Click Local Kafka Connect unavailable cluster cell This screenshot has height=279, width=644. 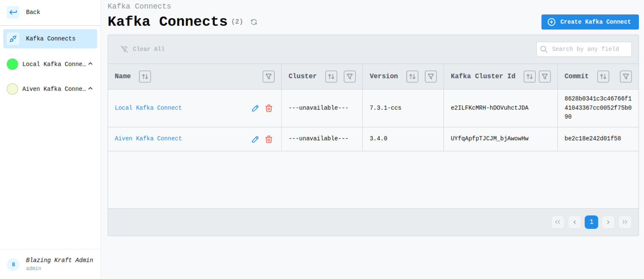[x=318, y=108]
